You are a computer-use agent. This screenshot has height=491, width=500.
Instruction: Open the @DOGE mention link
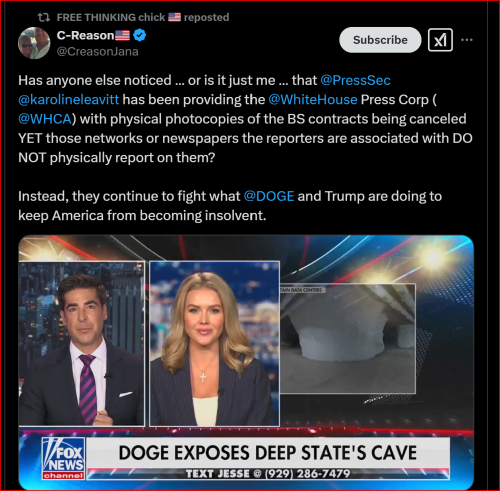click(x=269, y=196)
